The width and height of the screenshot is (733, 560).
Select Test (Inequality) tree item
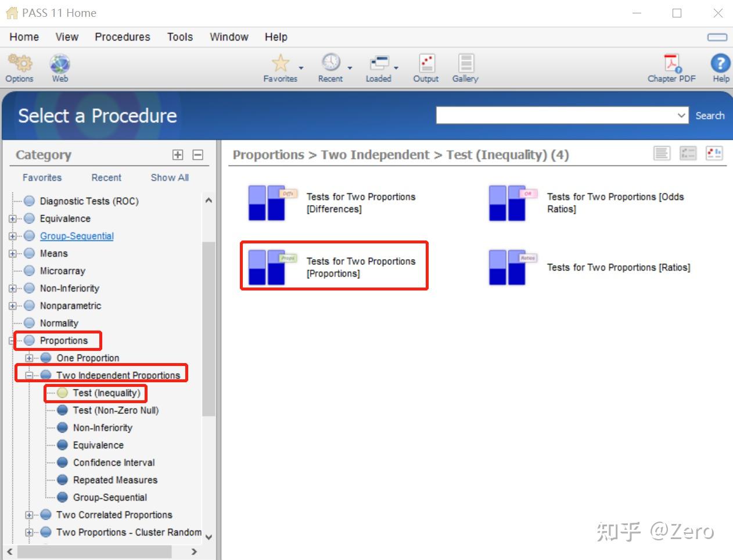tap(106, 393)
